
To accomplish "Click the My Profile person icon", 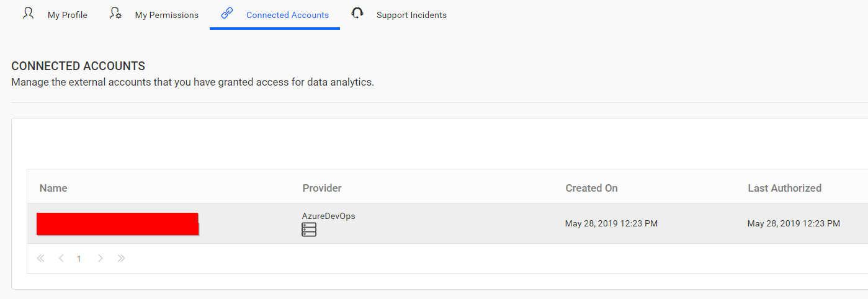I will tap(28, 13).
